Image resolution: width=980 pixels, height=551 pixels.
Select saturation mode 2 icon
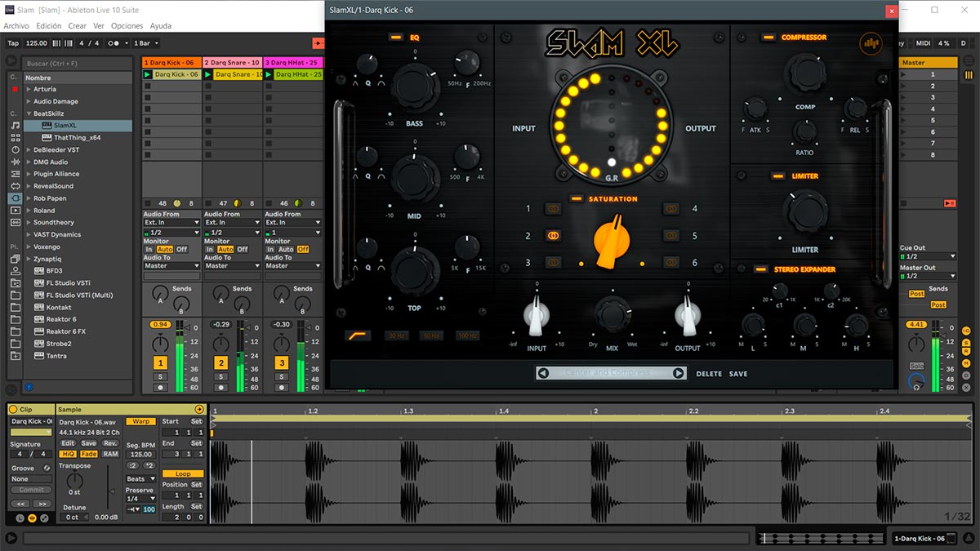[x=553, y=236]
